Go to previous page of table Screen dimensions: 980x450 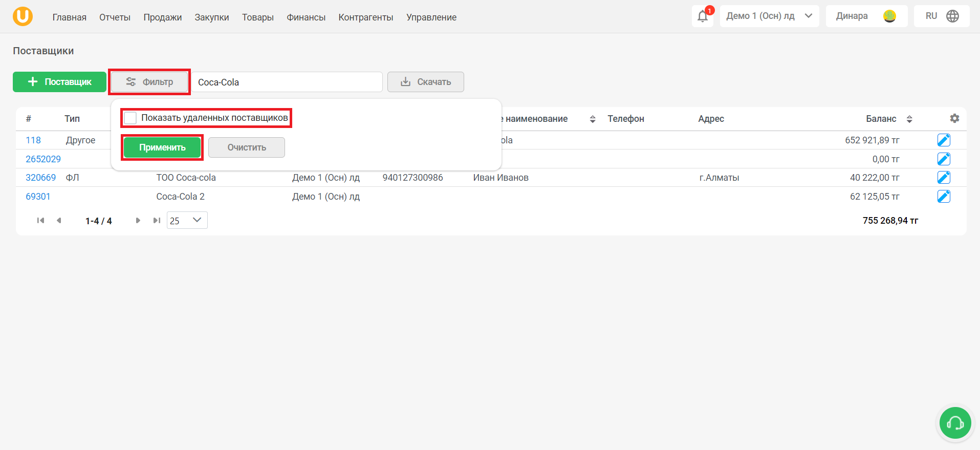[x=59, y=221]
